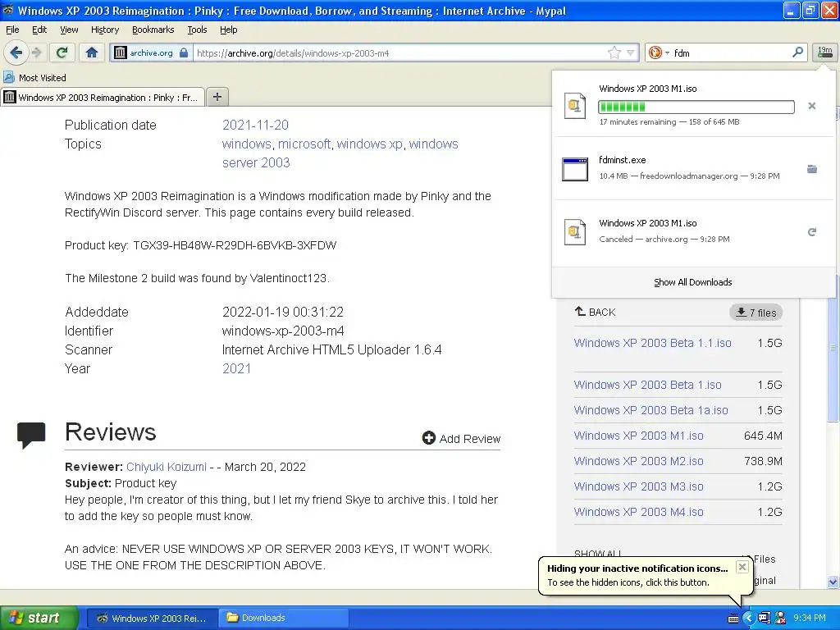
Task: Open publication date 2021-11-20 link
Action: pyautogui.click(x=256, y=125)
